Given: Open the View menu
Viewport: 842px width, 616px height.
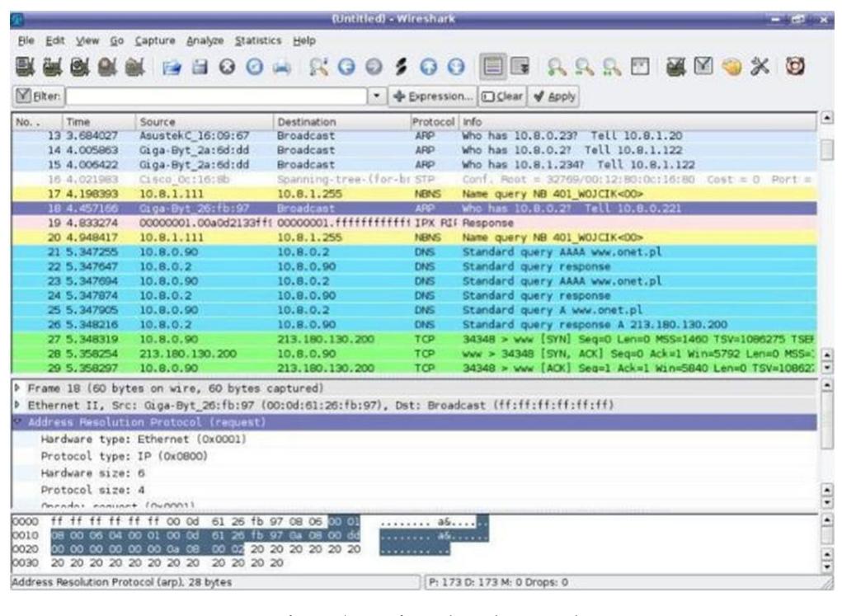Looking at the screenshot, I should [x=87, y=40].
